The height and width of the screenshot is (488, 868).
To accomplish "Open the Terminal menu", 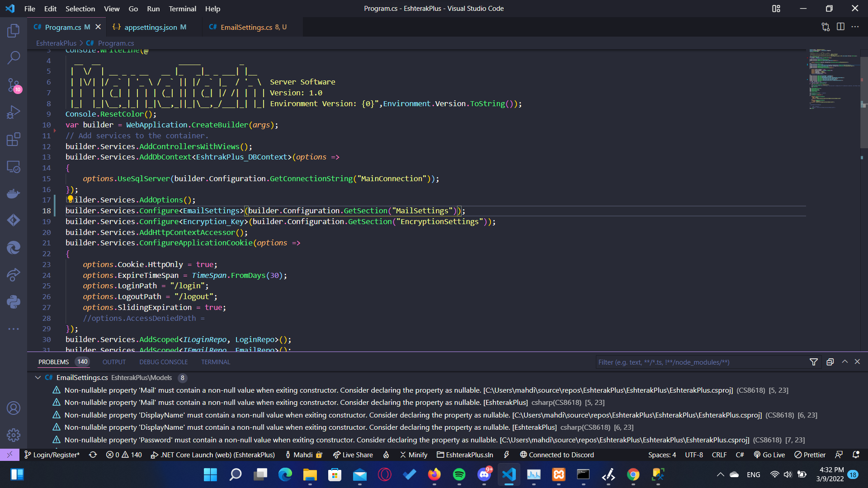I will tap(182, 9).
